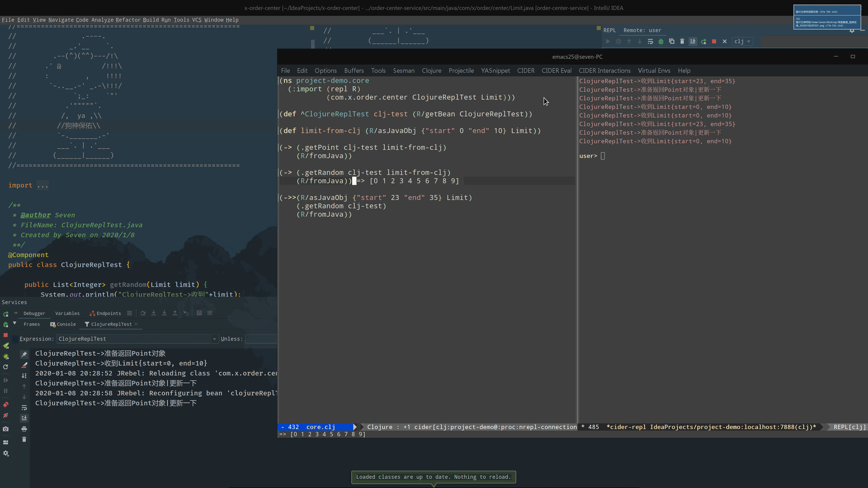Expand the folded import section
This screenshot has width=868, height=488.
(x=42, y=185)
